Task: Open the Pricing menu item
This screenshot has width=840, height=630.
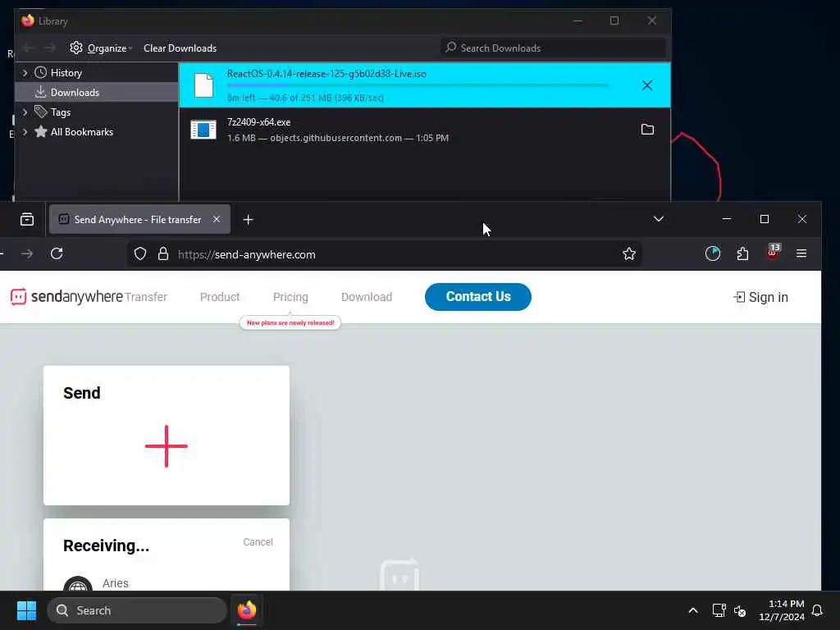Action: [290, 297]
